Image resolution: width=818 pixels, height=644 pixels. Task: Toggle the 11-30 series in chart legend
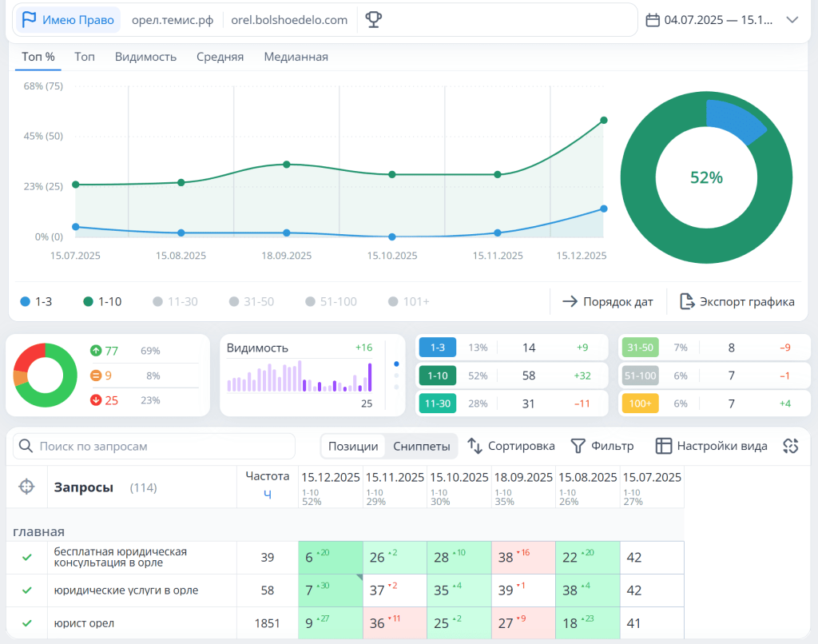pyautogui.click(x=175, y=301)
